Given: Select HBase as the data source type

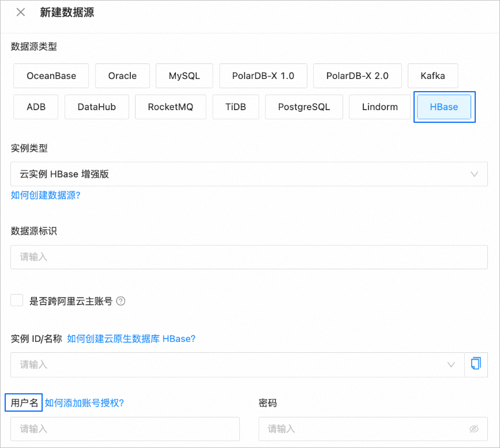Looking at the screenshot, I should tap(444, 107).
